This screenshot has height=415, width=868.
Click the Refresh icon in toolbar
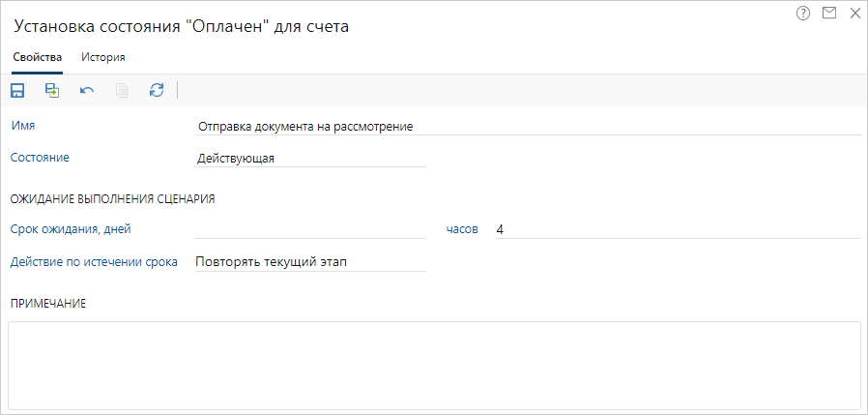click(x=157, y=90)
